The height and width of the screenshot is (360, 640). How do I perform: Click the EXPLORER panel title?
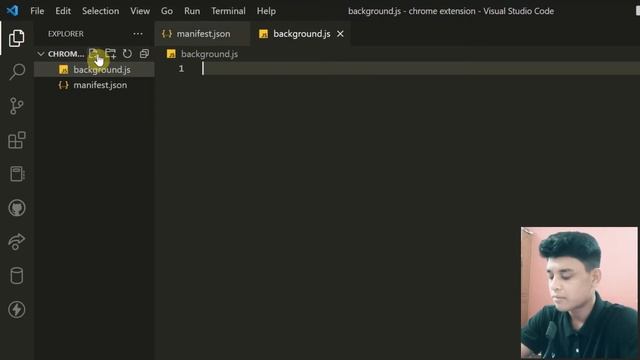(66, 34)
